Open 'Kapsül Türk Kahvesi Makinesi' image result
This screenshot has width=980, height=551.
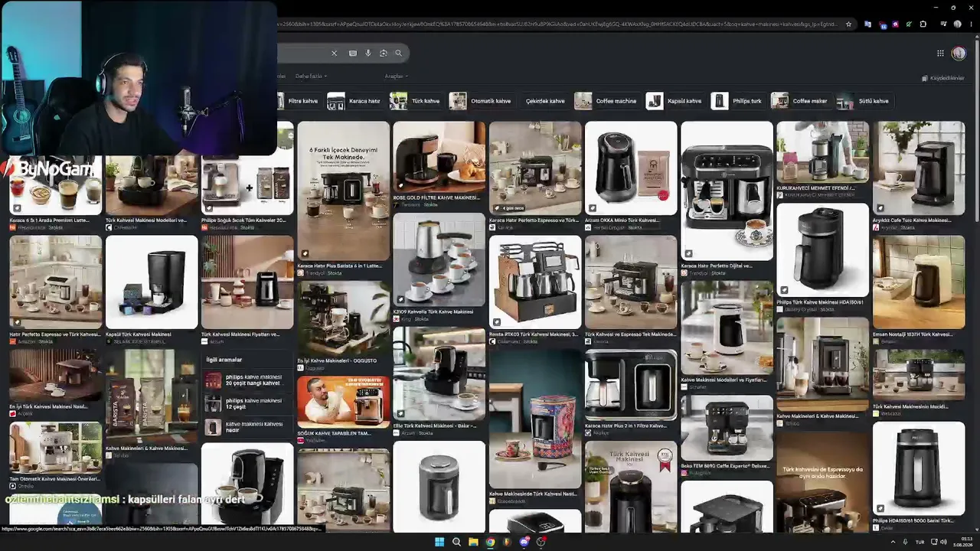152,282
